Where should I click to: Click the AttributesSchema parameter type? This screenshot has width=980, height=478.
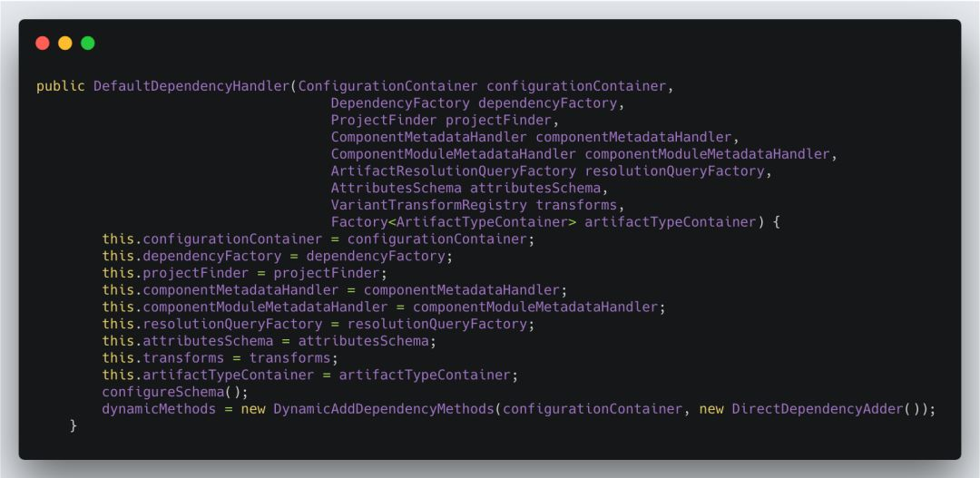pos(396,188)
